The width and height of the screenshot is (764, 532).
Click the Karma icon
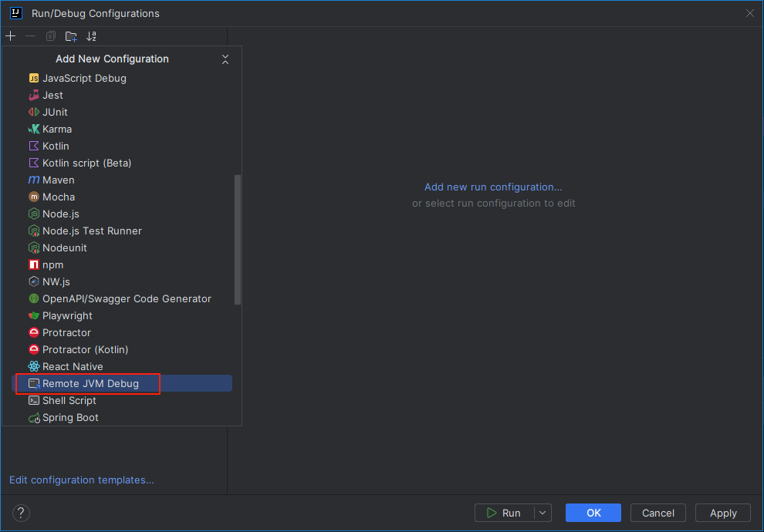tap(34, 129)
